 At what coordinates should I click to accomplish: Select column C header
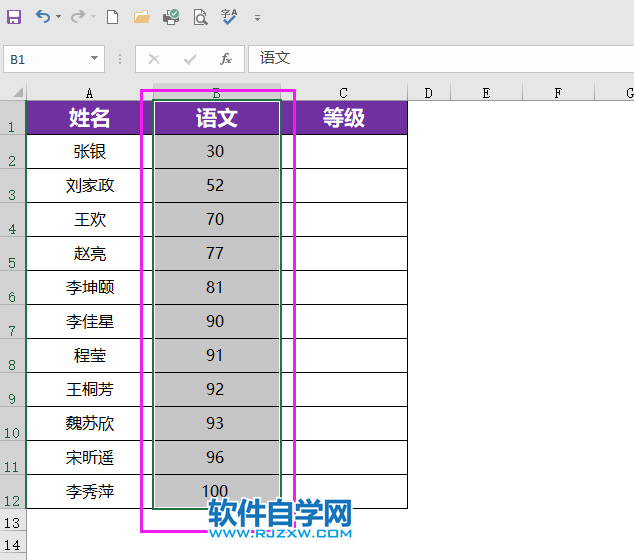[x=344, y=93]
